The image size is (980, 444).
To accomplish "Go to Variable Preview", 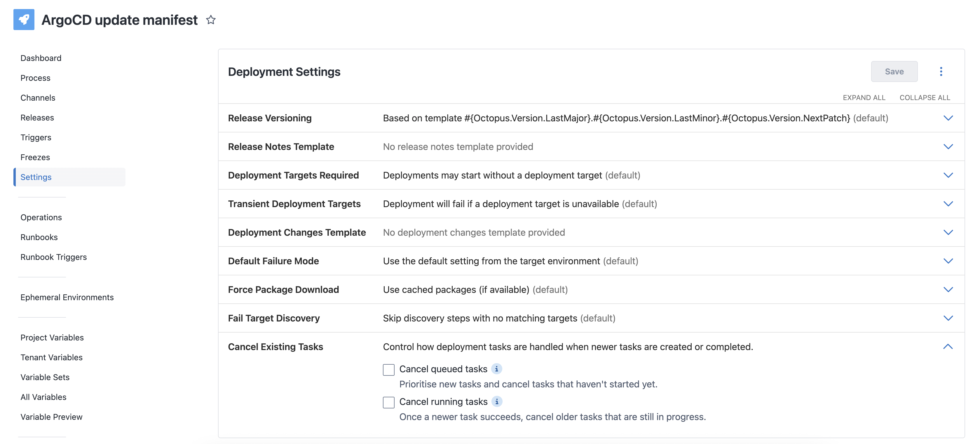I will tap(51, 417).
